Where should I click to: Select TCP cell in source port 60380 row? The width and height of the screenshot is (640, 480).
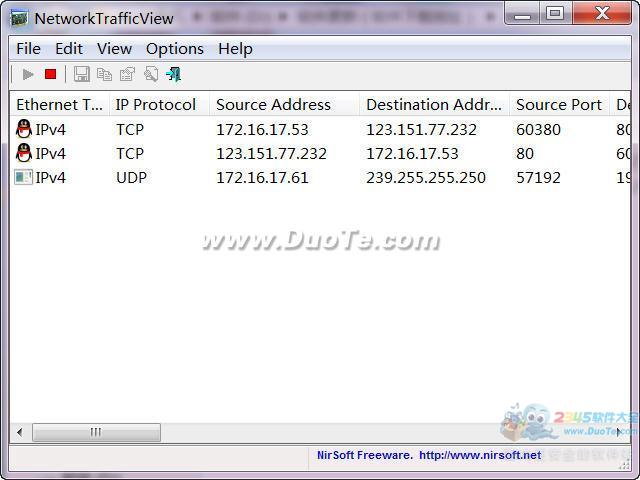click(130, 129)
